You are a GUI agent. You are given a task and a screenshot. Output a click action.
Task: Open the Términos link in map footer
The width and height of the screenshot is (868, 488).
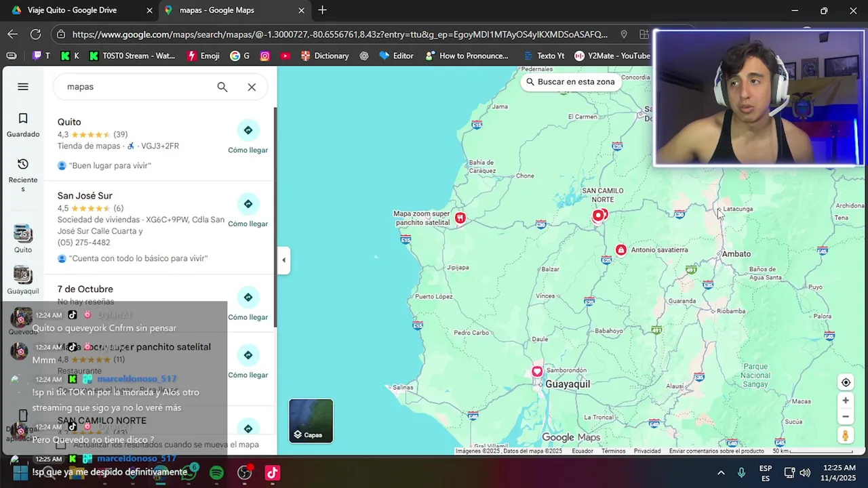pyautogui.click(x=613, y=451)
